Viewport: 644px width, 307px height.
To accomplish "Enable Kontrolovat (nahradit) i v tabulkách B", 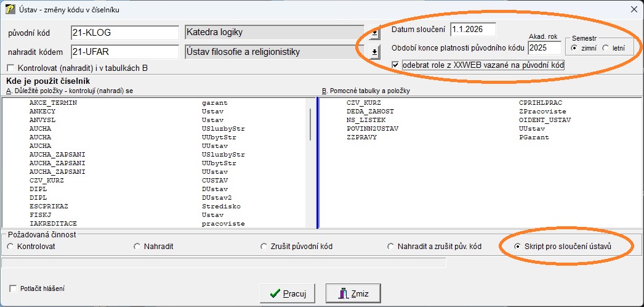I will [x=10, y=68].
